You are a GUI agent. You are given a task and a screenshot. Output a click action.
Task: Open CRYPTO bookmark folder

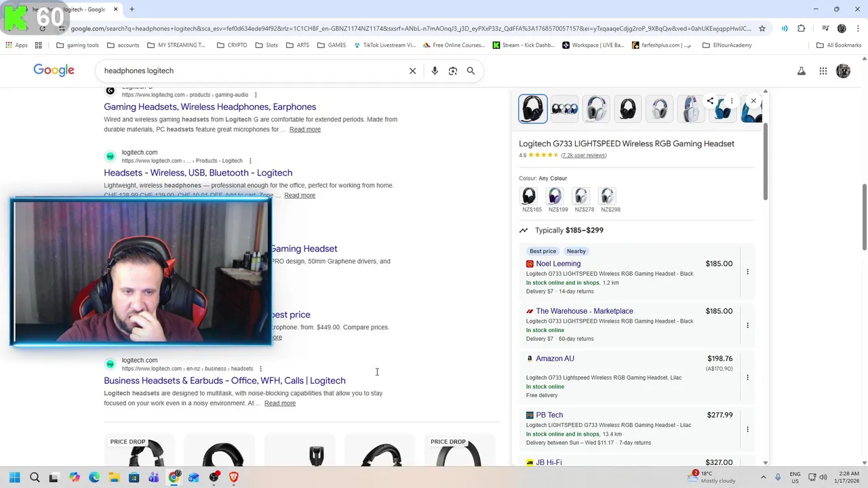click(x=232, y=45)
